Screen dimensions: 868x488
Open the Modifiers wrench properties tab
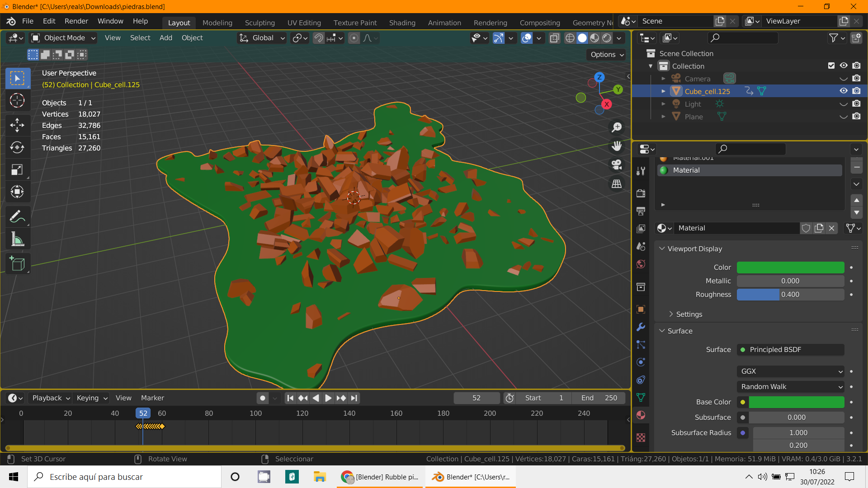coord(641,327)
